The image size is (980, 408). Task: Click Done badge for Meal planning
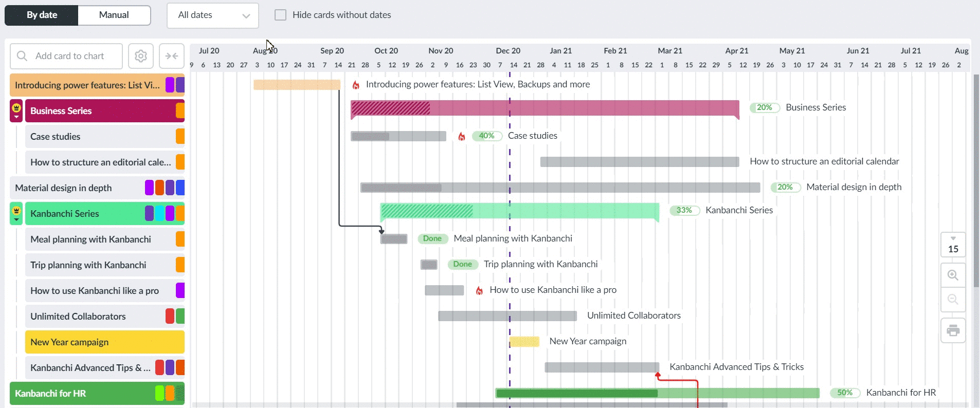[x=432, y=238]
